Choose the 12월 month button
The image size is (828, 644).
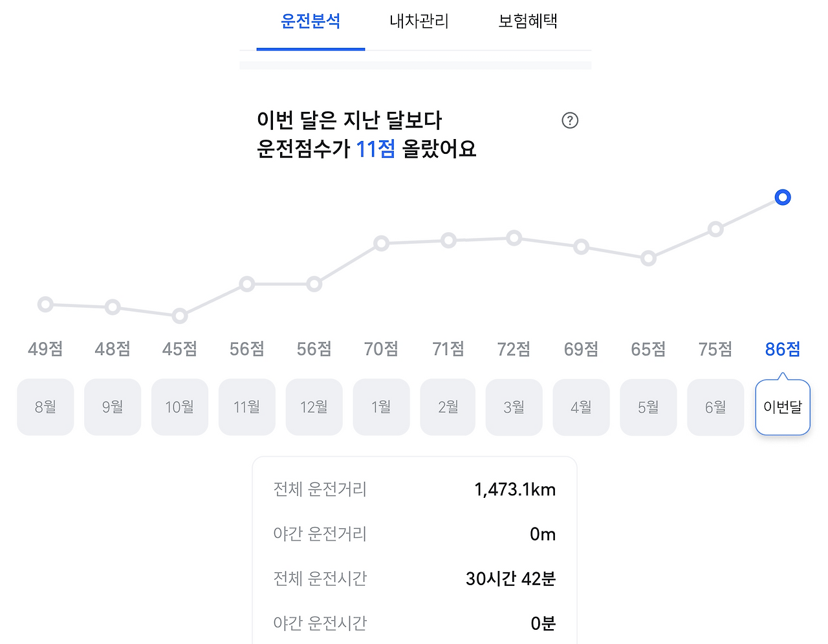tap(314, 407)
